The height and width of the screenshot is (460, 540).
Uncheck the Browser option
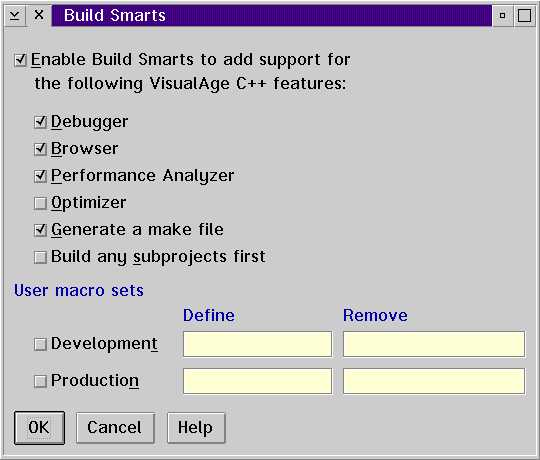tap(40, 149)
